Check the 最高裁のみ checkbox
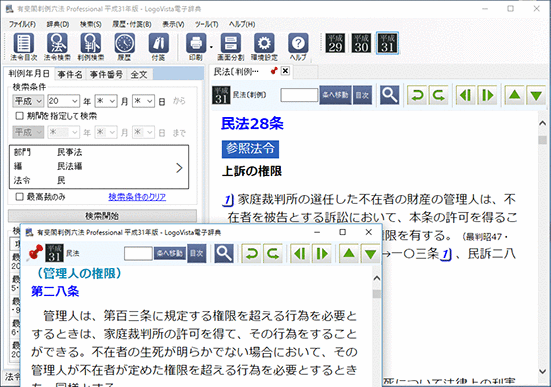The image size is (551, 387). coord(20,196)
